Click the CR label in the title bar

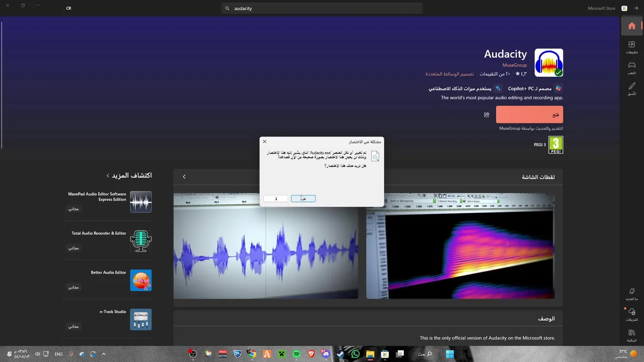pos(69,9)
